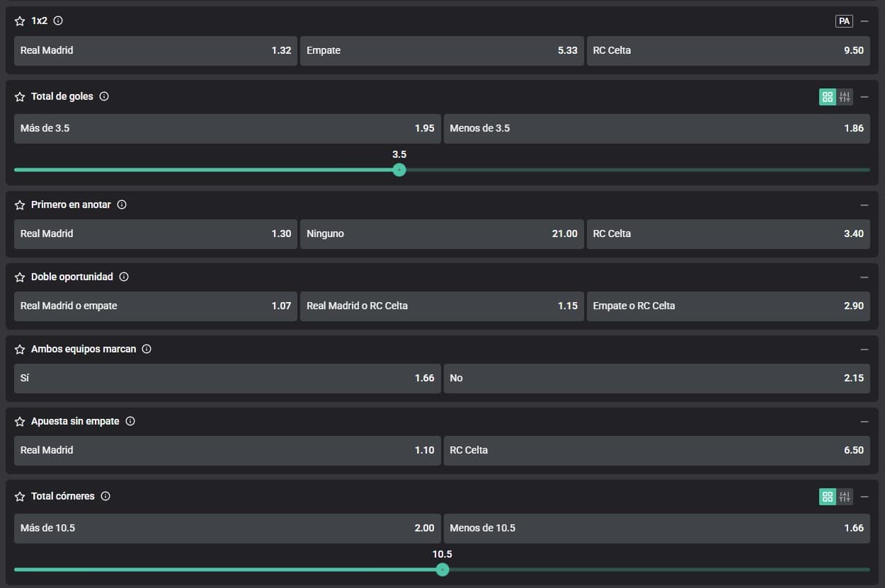Collapse the Ambos equipos marcan section
This screenshot has width=885, height=588.
click(x=864, y=350)
